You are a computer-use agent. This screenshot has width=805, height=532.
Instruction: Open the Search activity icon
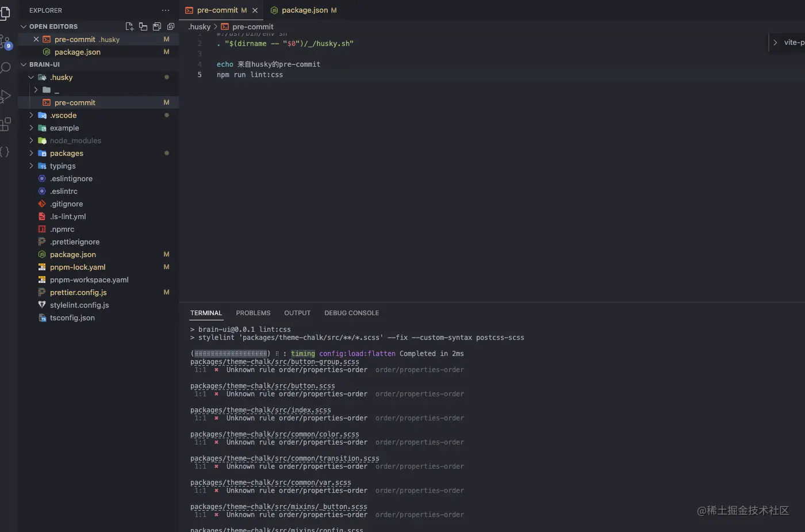(x=5, y=68)
